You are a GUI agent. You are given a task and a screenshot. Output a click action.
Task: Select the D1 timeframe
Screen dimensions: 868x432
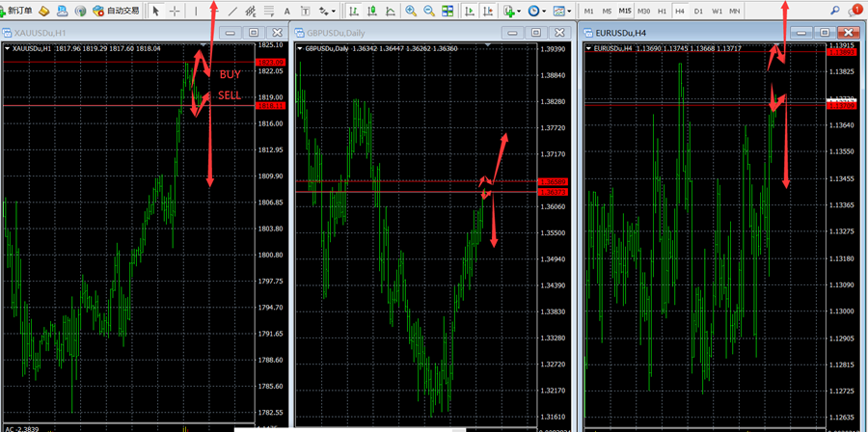pos(698,11)
